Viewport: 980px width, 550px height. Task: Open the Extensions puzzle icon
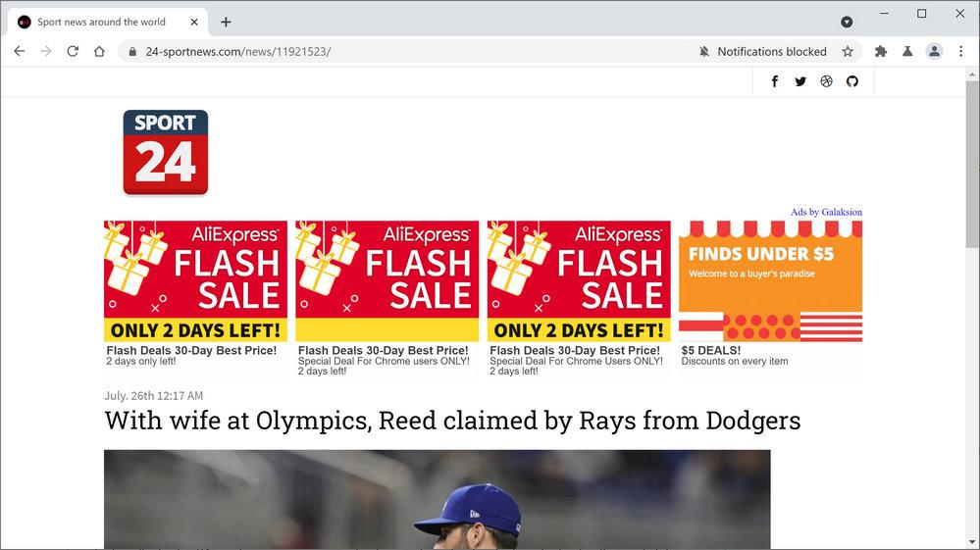[x=881, y=52]
